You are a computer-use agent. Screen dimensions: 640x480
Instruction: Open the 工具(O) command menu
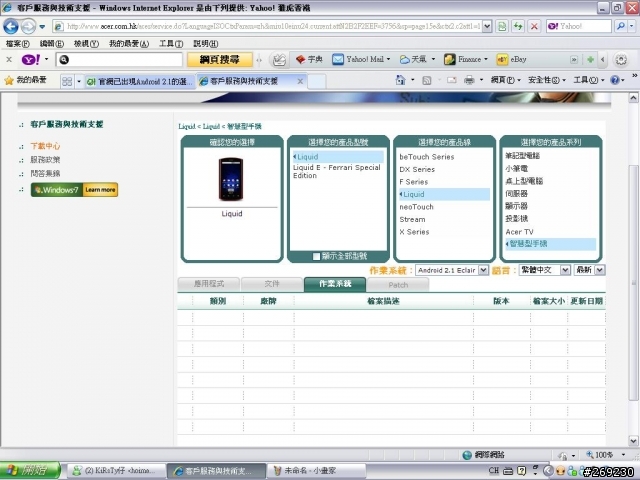click(589, 80)
